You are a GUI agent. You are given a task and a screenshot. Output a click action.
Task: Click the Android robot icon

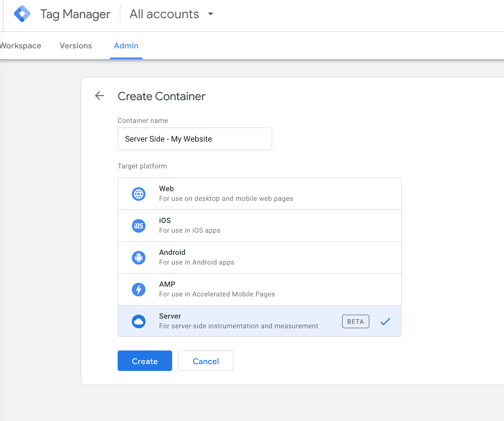[x=139, y=258]
